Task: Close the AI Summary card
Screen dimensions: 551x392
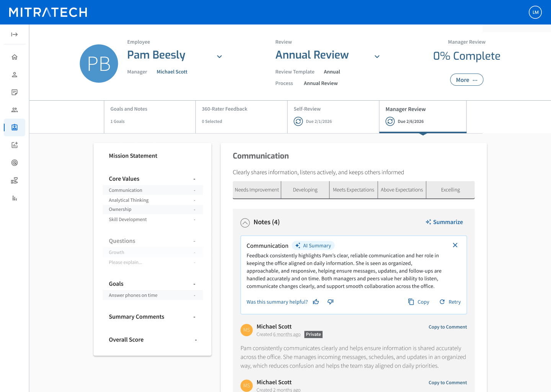Action: [x=455, y=245]
